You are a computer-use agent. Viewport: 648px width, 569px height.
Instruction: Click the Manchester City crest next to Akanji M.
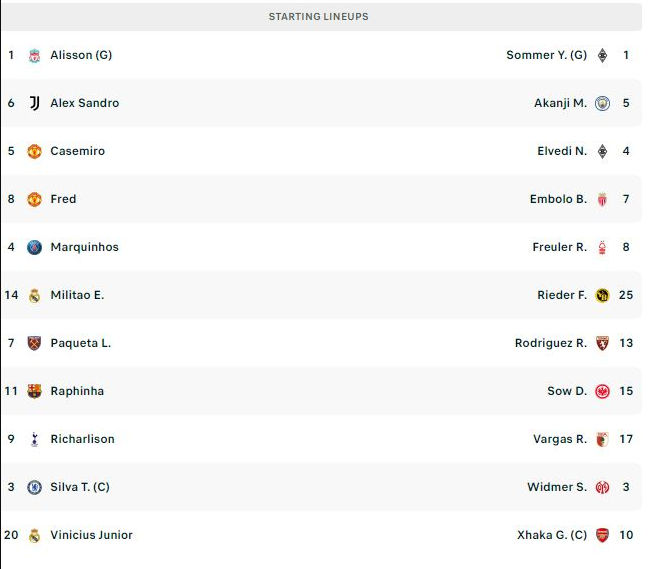pos(602,103)
